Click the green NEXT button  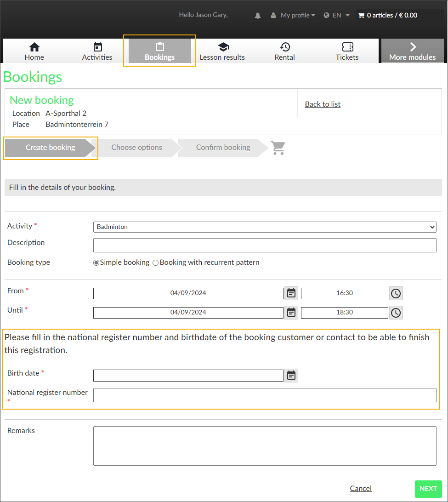(x=428, y=489)
